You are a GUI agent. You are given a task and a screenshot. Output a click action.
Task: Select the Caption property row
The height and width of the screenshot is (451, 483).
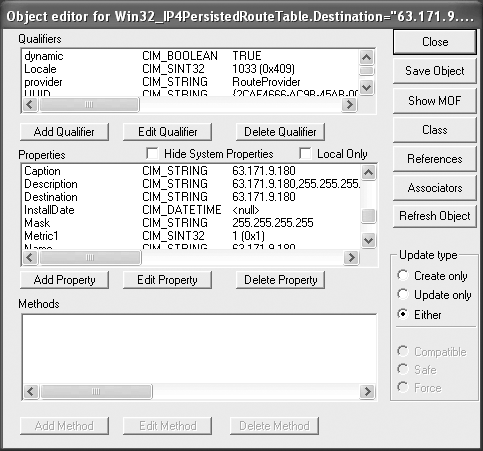(x=191, y=171)
